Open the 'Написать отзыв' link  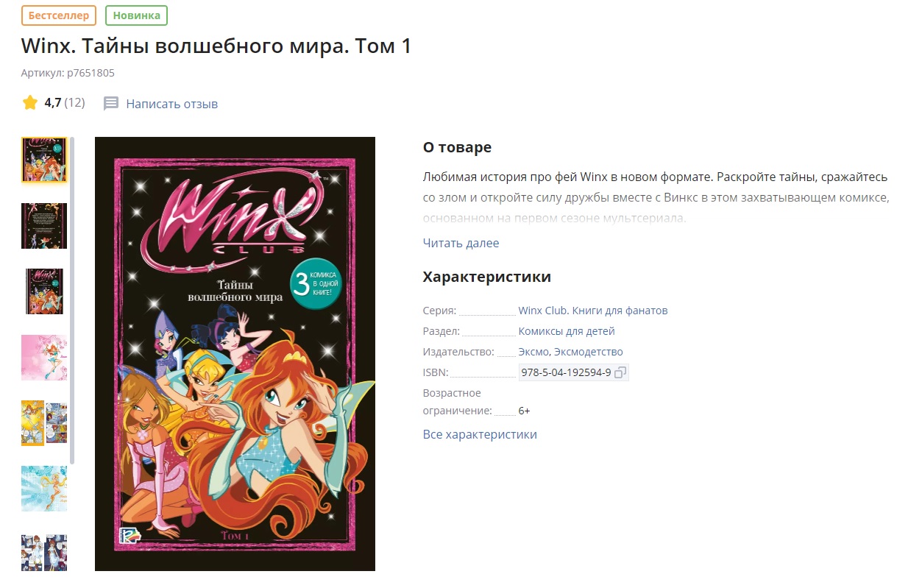171,104
